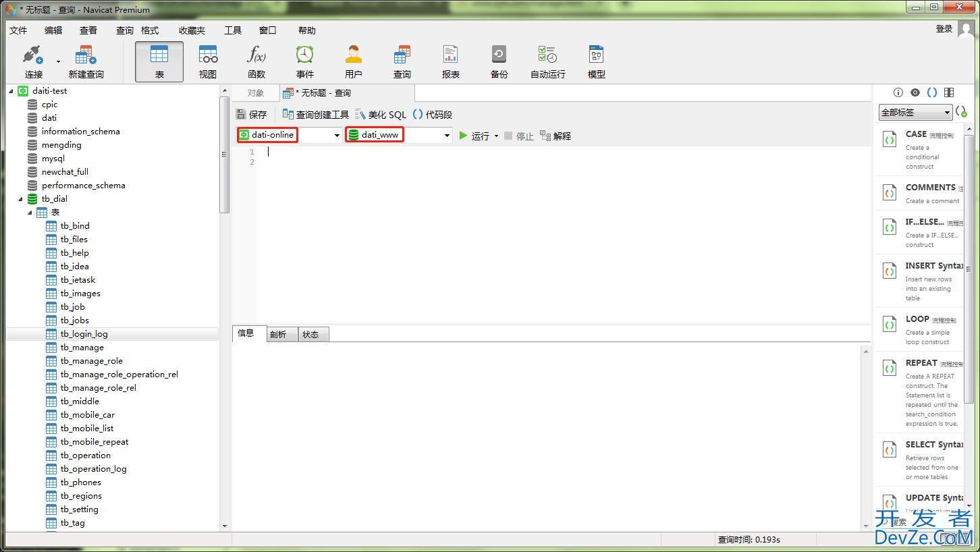Click the 美化 SQL beautify button
Viewport: 980px width, 552px height.
pyautogui.click(x=381, y=115)
